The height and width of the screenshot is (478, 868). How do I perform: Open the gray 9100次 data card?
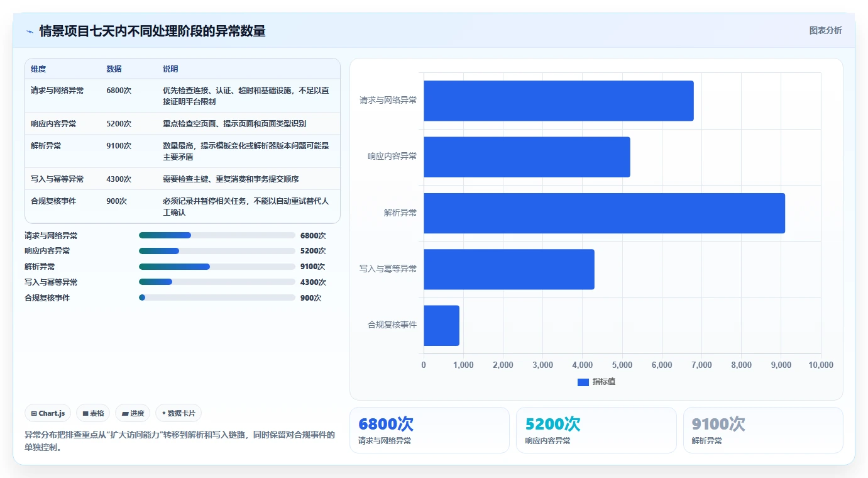click(763, 430)
